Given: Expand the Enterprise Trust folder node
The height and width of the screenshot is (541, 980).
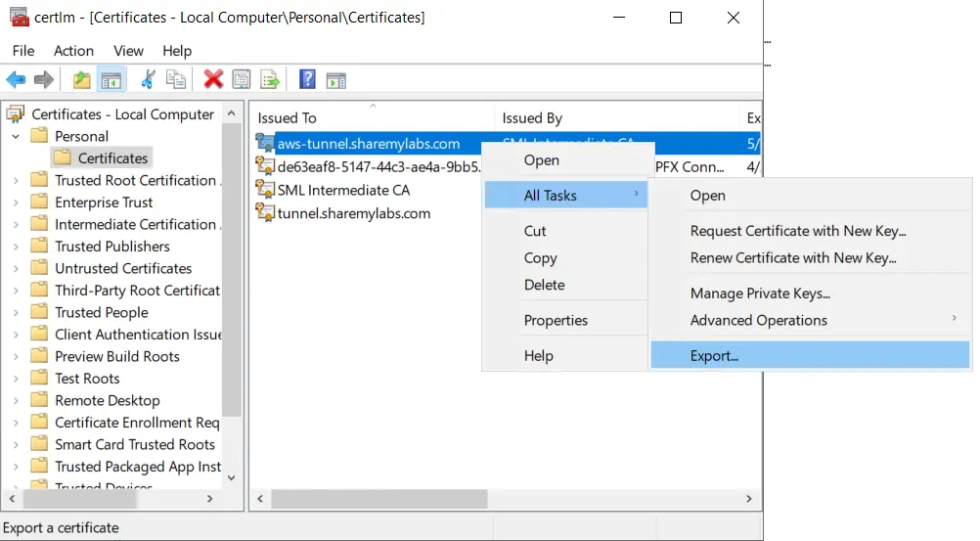Looking at the screenshot, I should [x=17, y=203].
